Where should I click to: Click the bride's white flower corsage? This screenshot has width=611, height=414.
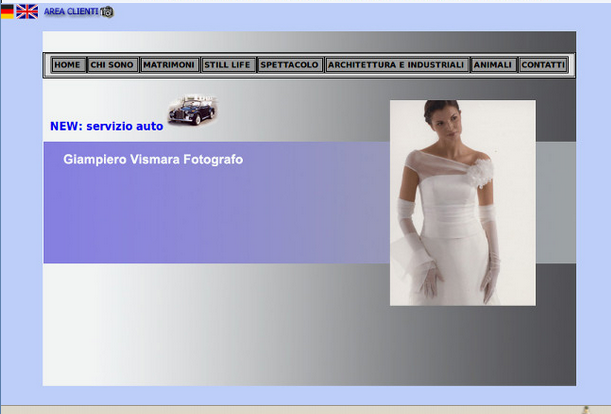pyautogui.click(x=480, y=172)
